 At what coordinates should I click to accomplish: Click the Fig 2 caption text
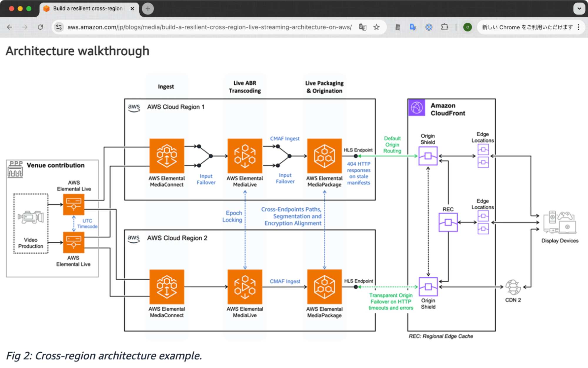click(104, 356)
